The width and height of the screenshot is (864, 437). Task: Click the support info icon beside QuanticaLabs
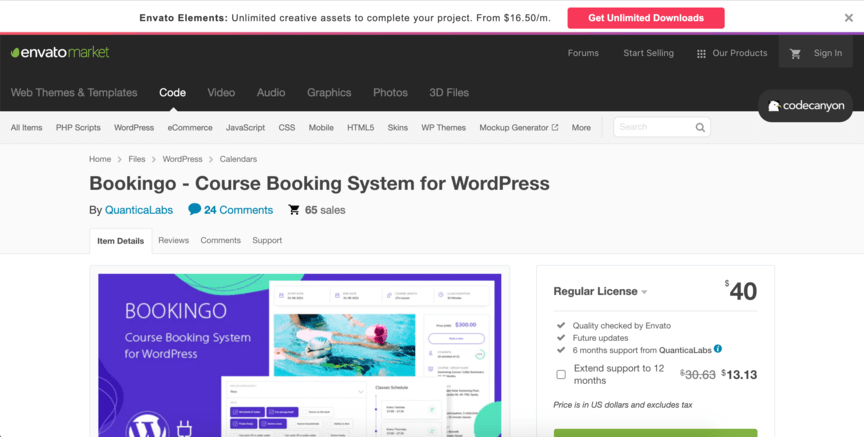717,349
